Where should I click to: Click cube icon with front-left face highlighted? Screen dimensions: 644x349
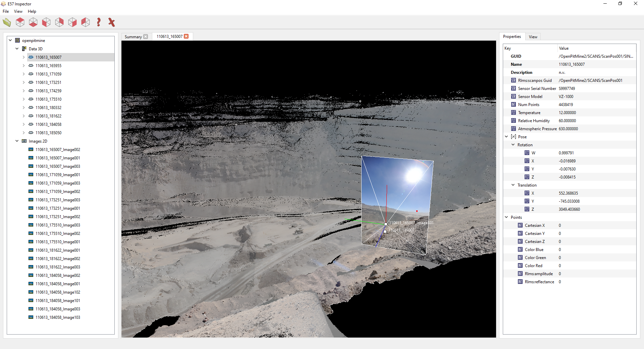coord(46,22)
